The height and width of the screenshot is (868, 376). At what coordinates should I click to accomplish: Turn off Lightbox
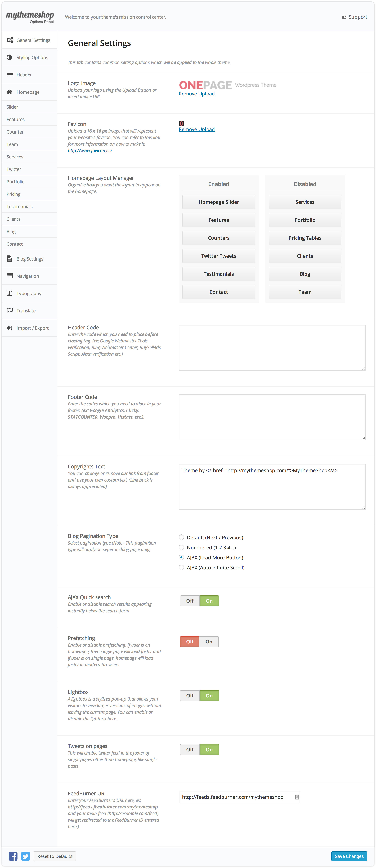click(190, 696)
